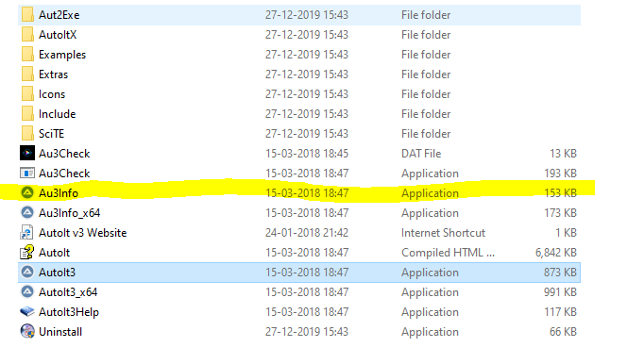The height and width of the screenshot is (364, 627).
Task: Select the Include folder
Action: pyautogui.click(x=299, y=114)
